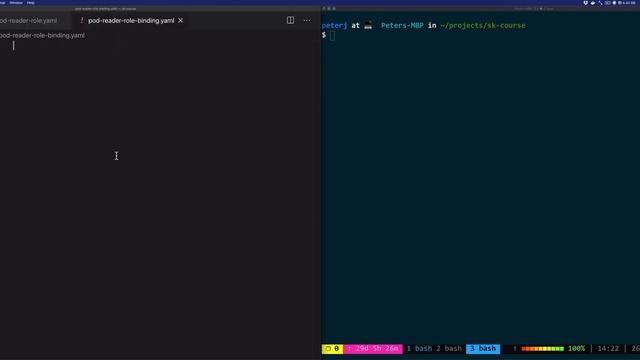
Task: Select the active tmux window 3 bash
Action: click(483, 349)
